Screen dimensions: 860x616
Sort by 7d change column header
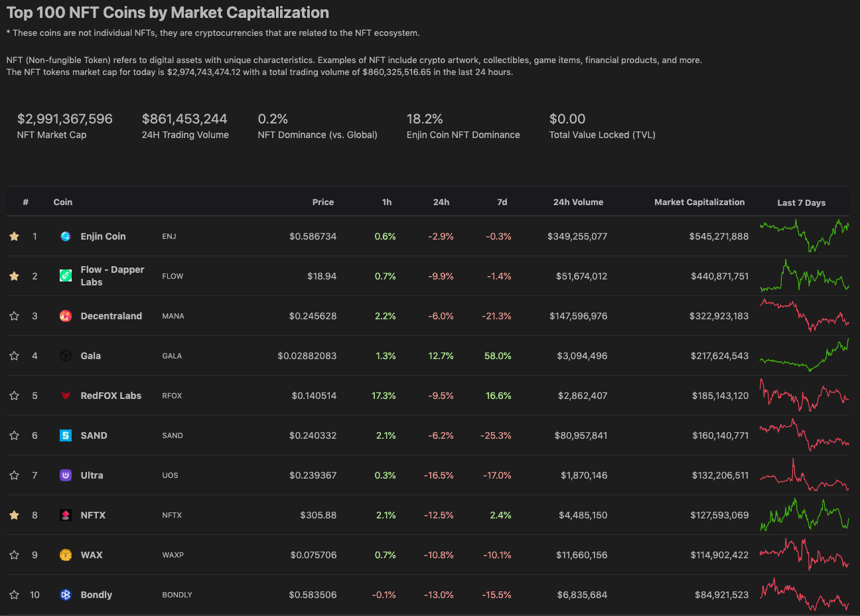502,202
